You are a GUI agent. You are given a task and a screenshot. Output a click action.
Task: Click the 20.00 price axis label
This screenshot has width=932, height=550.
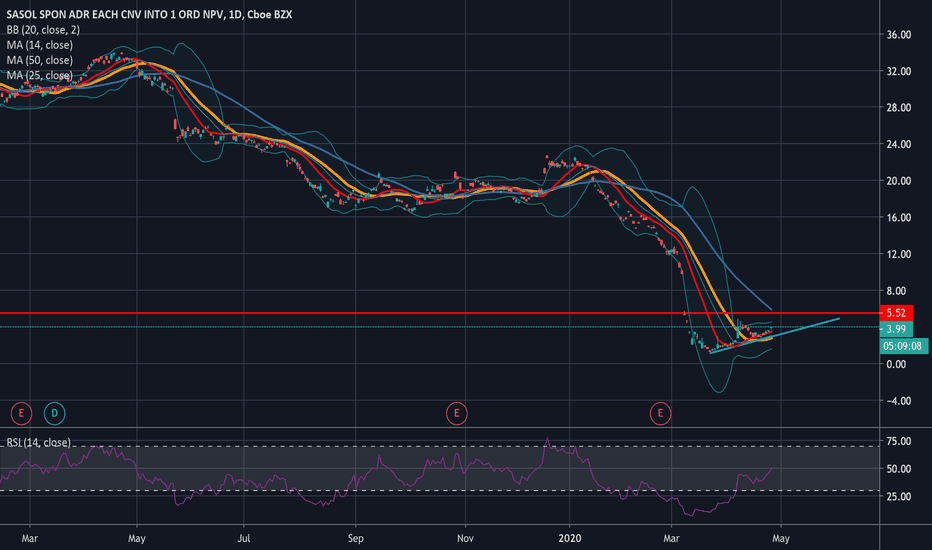tap(899, 181)
